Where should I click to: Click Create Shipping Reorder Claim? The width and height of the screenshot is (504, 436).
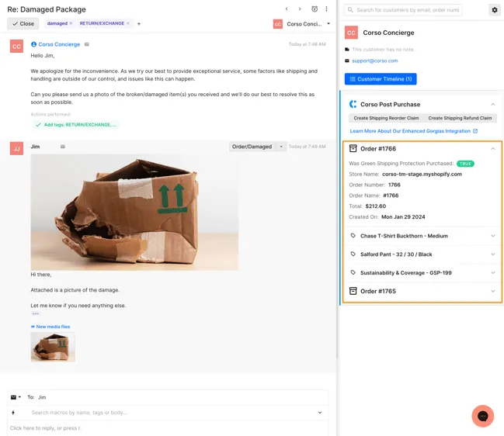[386, 118]
